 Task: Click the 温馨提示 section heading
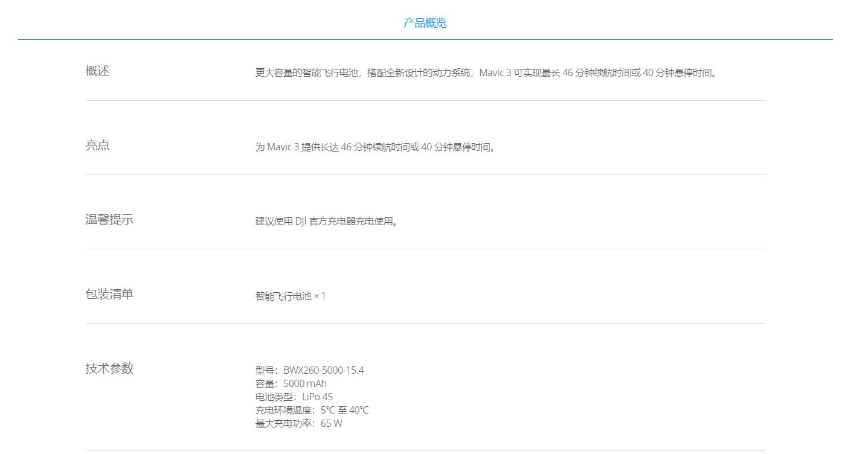pyautogui.click(x=109, y=220)
